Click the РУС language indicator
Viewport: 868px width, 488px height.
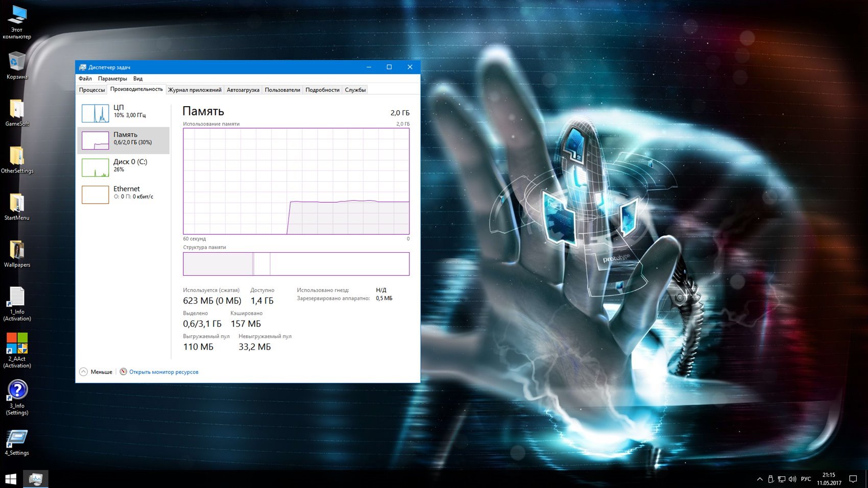(x=806, y=479)
